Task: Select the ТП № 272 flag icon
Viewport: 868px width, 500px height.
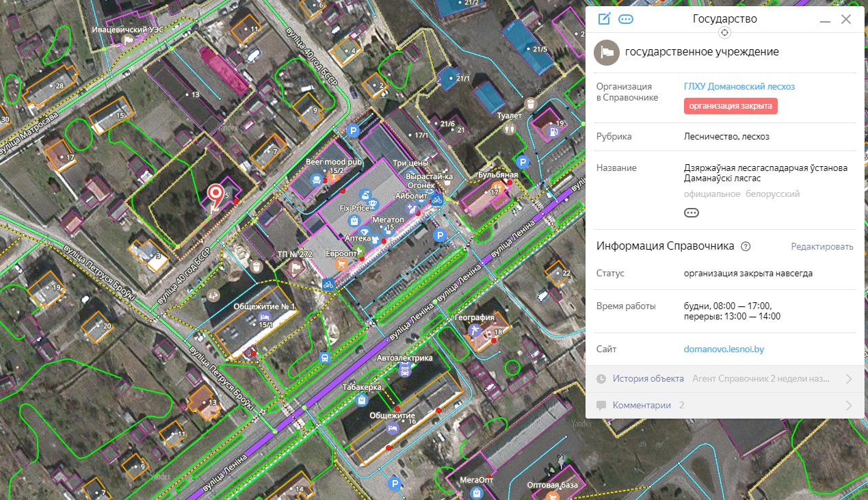Action: (296, 269)
